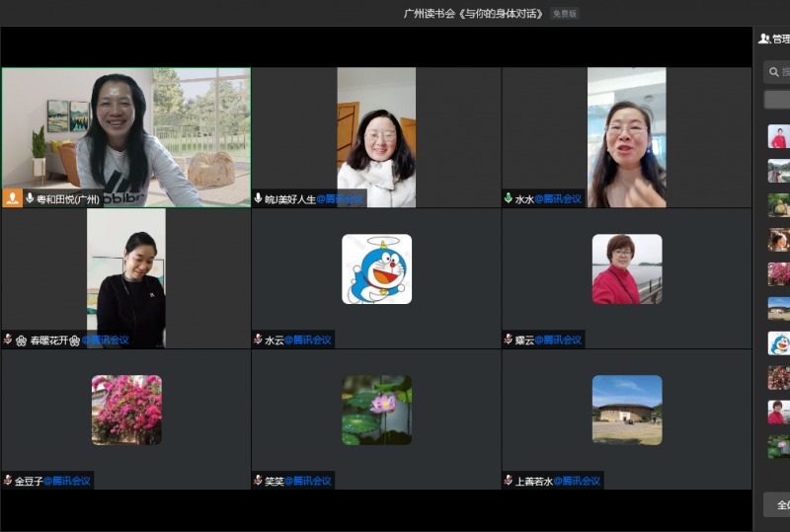Click muted microphone icon beside 水云
This screenshot has height=532, width=790.
tap(259, 340)
